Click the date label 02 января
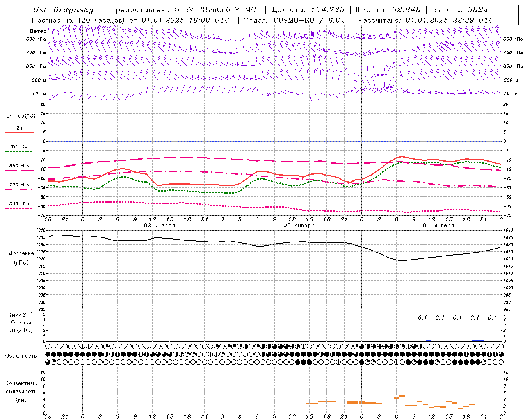The image size is (525, 420). pos(159,226)
